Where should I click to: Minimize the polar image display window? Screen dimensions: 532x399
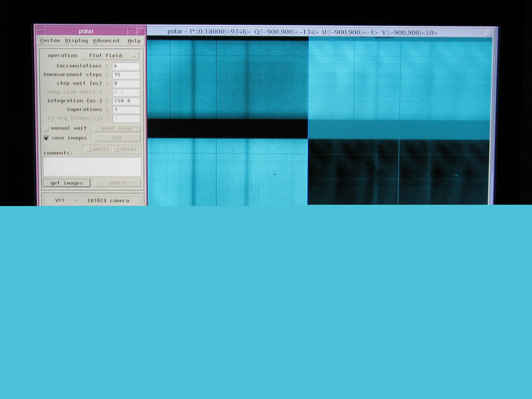480,33
